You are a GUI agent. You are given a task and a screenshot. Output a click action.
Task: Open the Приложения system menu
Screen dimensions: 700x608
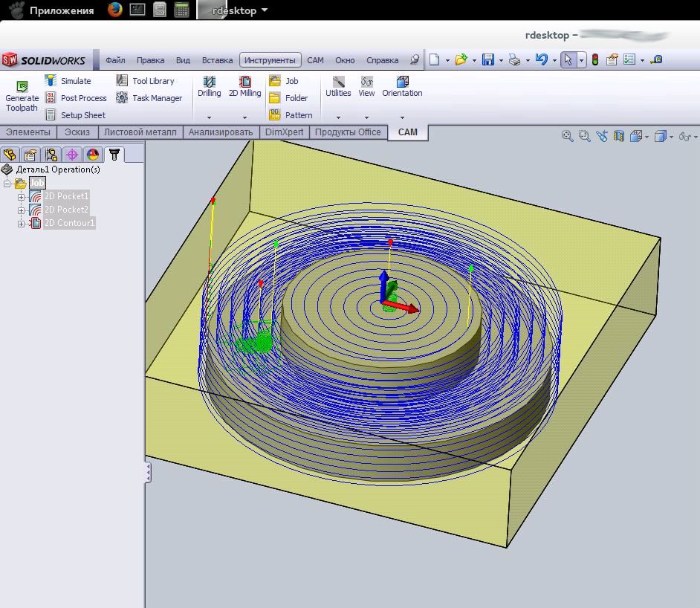tap(61, 10)
